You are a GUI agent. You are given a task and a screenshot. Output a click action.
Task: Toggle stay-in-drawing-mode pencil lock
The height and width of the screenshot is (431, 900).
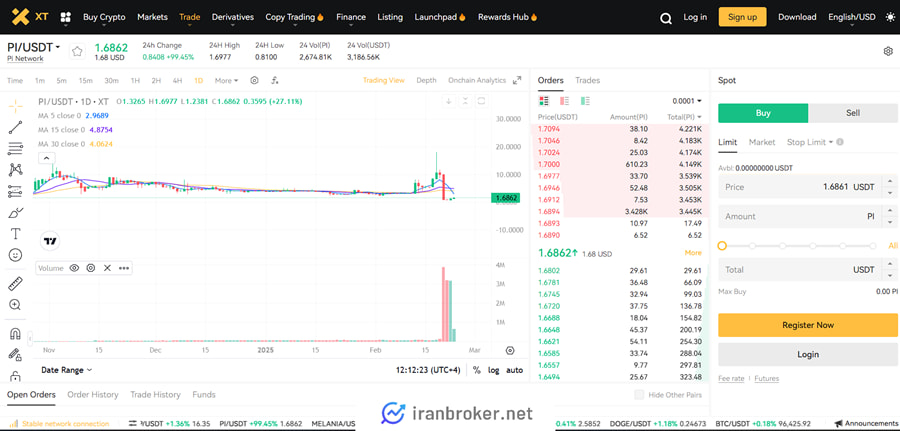click(15, 355)
